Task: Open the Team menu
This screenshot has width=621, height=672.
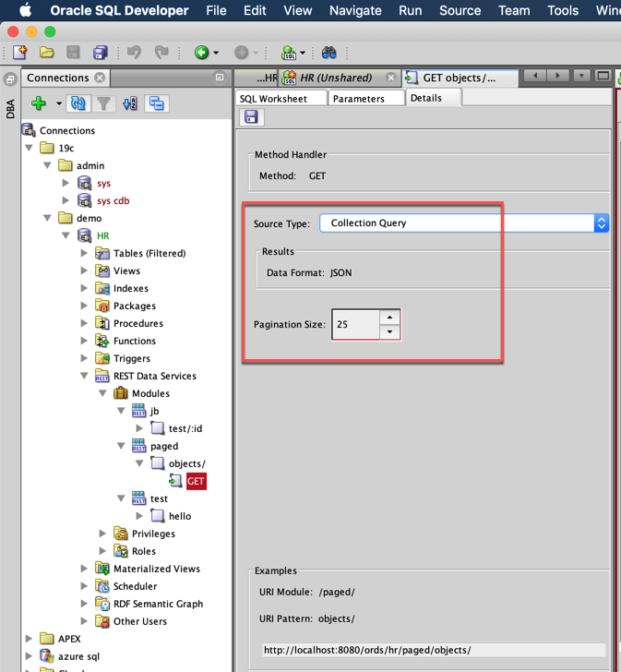Action: (x=514, y=10)
